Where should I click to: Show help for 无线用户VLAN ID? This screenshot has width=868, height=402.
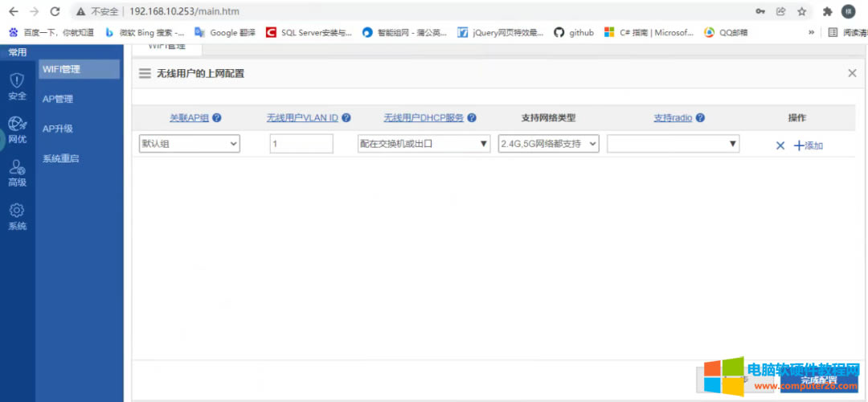346,118
